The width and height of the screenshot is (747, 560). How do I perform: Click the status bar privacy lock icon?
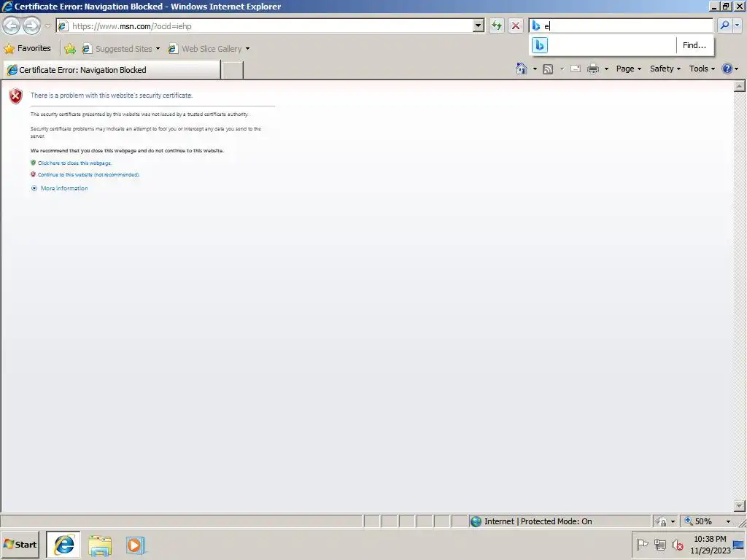(x=661, y=521)
